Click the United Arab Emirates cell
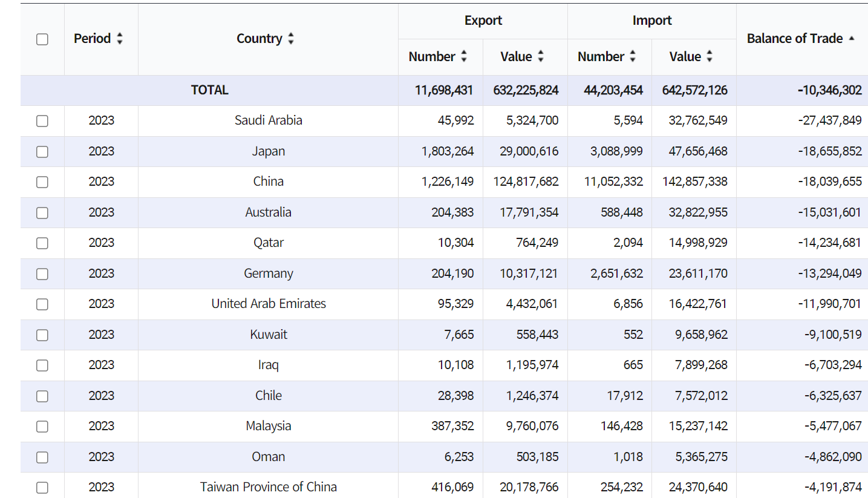This screenshot has height=498, width=868. pyautogui.click(x=268, y=304)
